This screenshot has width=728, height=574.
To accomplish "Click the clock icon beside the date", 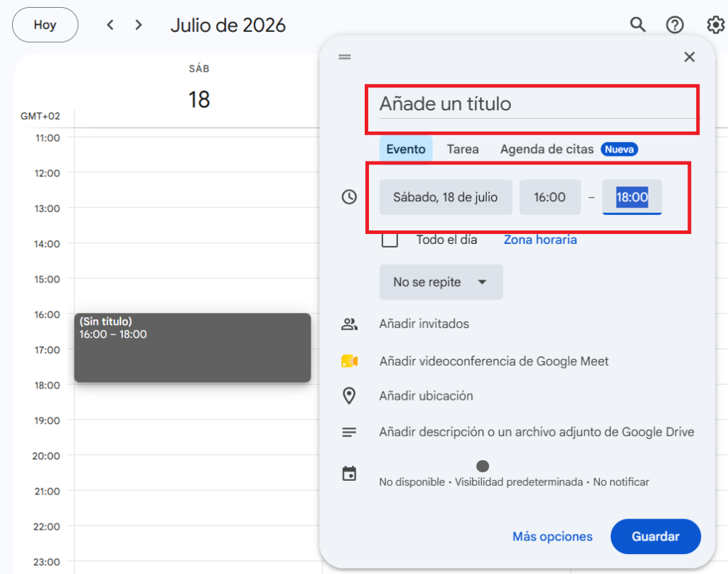I will (x=349, y=197).
